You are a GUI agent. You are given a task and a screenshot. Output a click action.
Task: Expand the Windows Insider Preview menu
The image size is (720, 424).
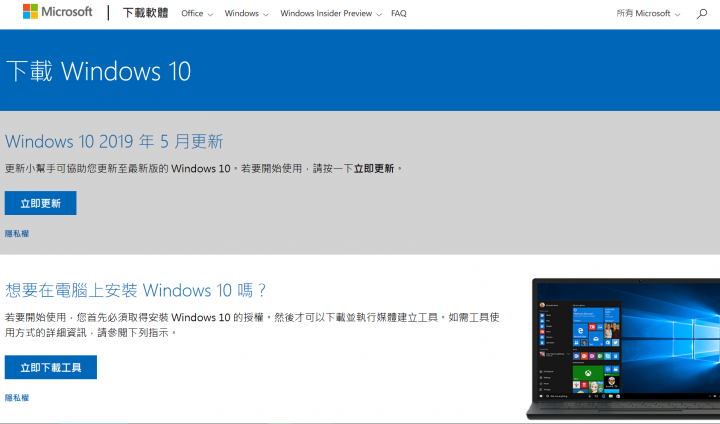coord(331,14)
